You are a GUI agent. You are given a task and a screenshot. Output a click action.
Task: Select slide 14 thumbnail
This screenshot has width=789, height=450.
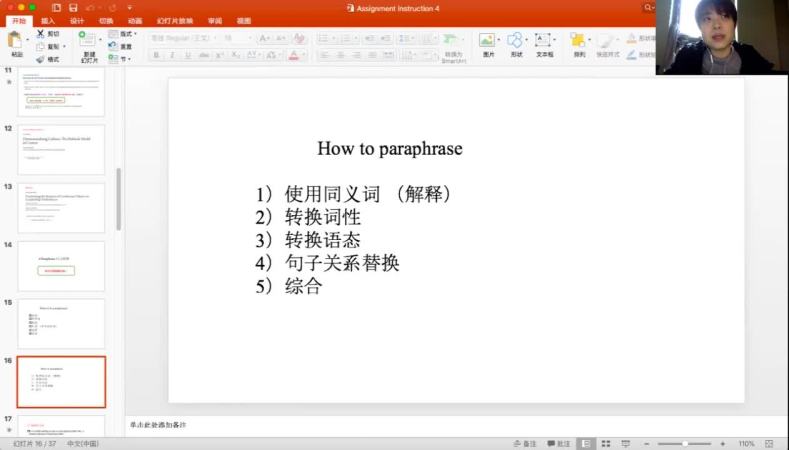pos(61,266)
